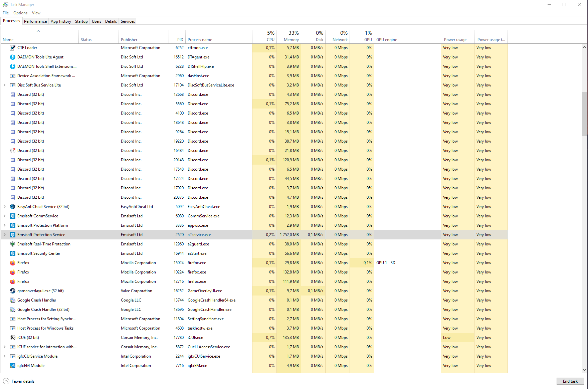The width and height of the screenshot is (588, 389).
Task: Expand the Emsisoft CommService row
Action: point(5,216)
